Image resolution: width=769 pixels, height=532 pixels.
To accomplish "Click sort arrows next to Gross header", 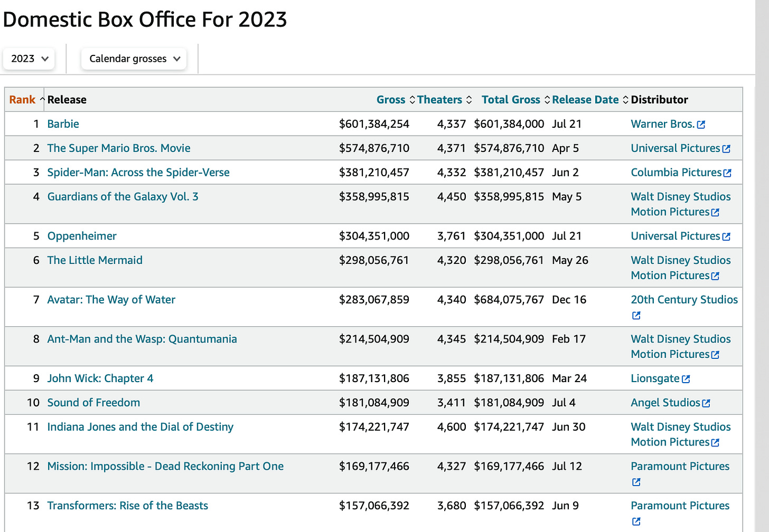I will point(412,100).
